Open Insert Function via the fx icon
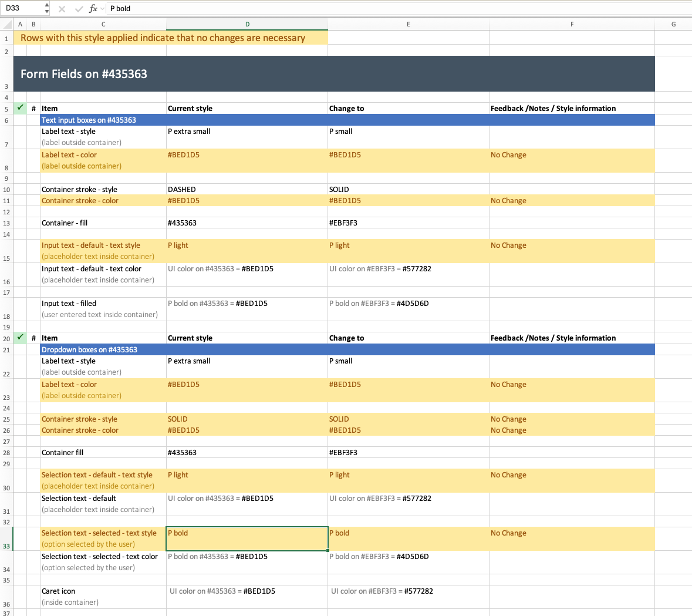692x616 pixels. point(93,8)
